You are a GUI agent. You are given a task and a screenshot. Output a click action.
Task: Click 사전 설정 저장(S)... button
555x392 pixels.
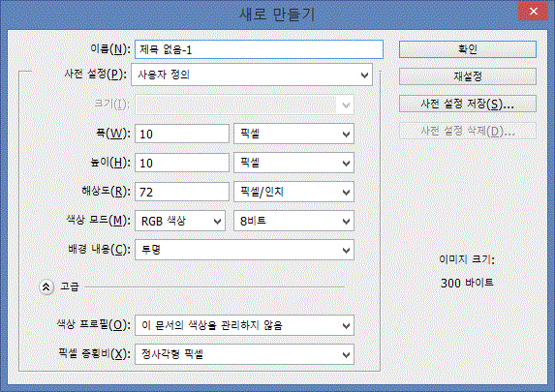click(468, 104)
